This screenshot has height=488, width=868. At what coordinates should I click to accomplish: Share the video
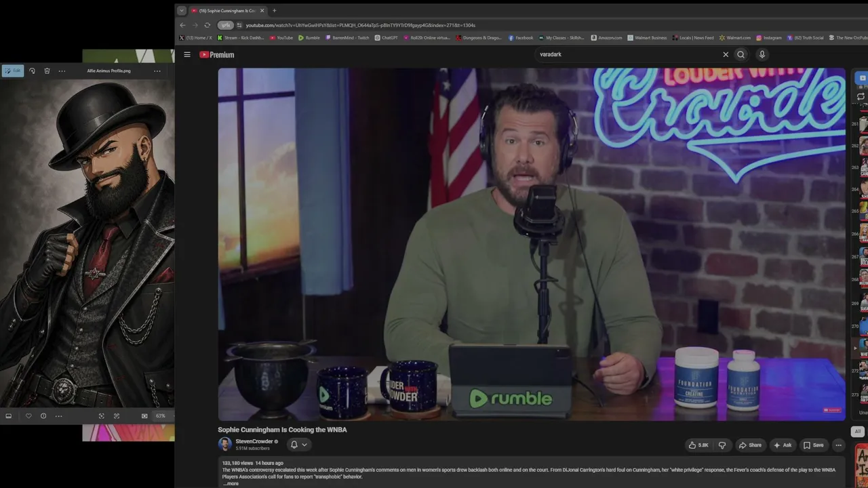point(750,445)
